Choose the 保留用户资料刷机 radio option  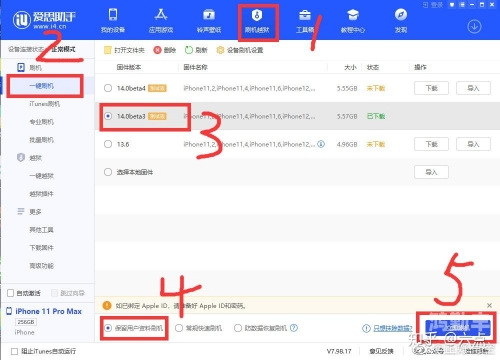pos(108,328)
